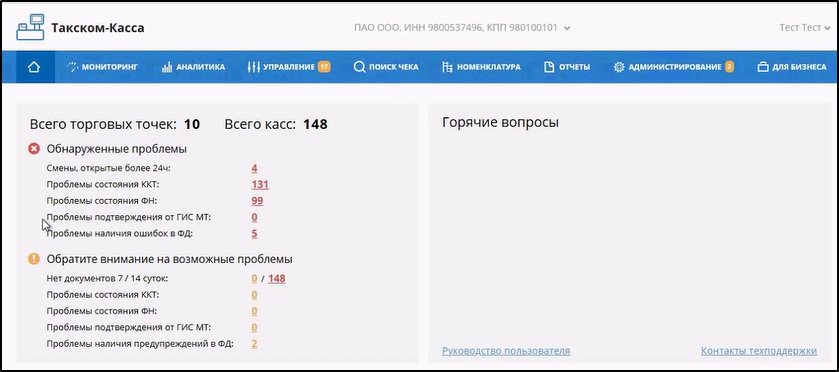Open the Контакты техподдержки link
The width and height of the screenshot is (839, 372).
point(759,351)
